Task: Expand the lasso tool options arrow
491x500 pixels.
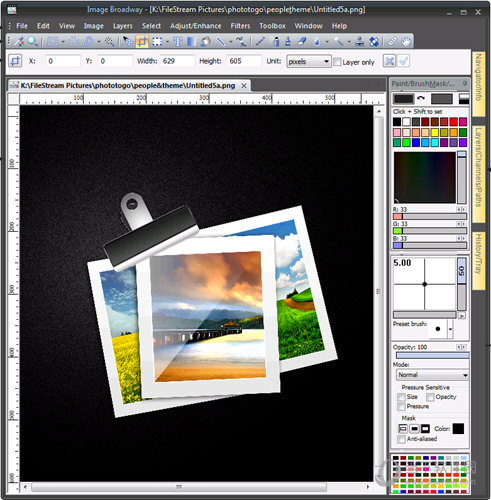Action: point(99,42)
